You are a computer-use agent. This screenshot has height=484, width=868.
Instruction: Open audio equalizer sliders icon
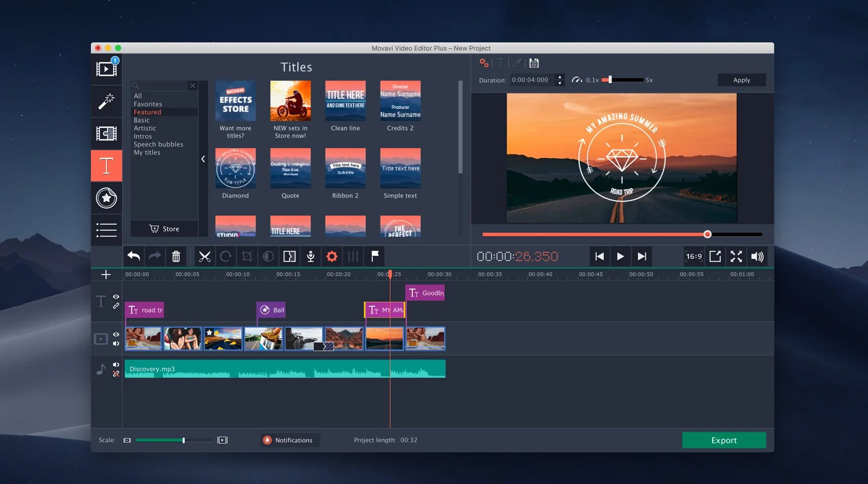[x=353, y=256]
